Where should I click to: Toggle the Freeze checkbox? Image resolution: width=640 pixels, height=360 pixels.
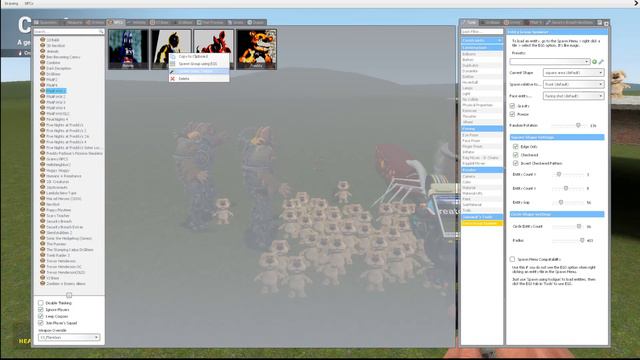click(x=512, y=114)
